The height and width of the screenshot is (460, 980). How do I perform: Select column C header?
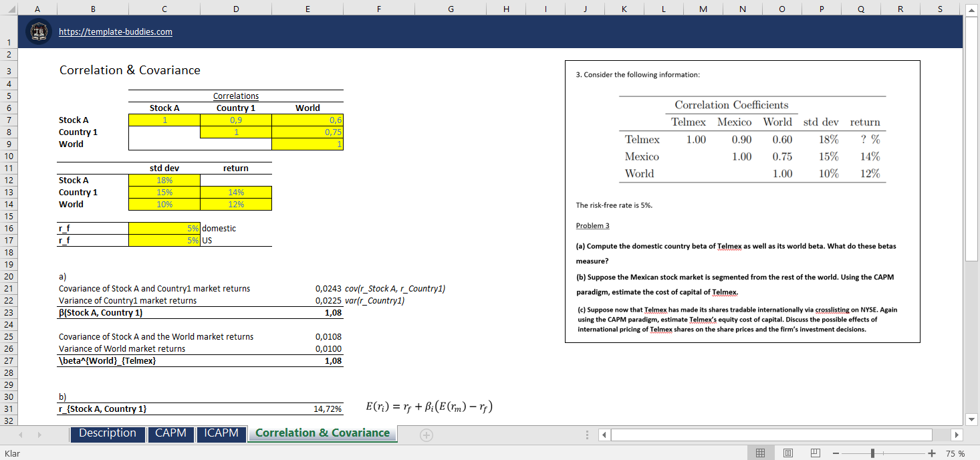coord(164,8)
